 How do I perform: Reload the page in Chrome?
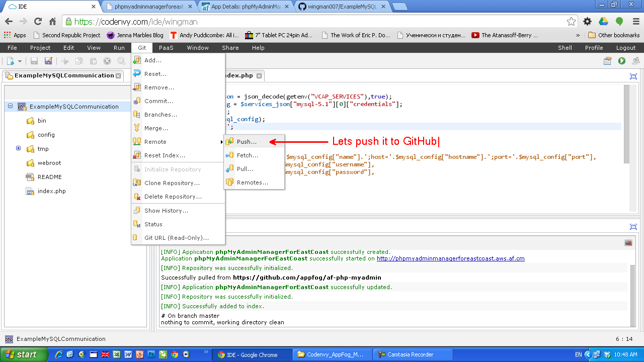[x=38, y=22]
